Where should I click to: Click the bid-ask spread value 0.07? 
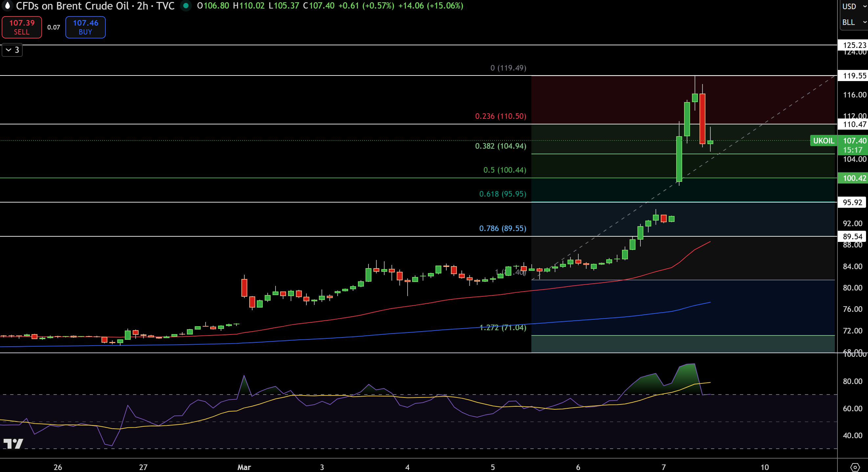click(x=54, y=27)
